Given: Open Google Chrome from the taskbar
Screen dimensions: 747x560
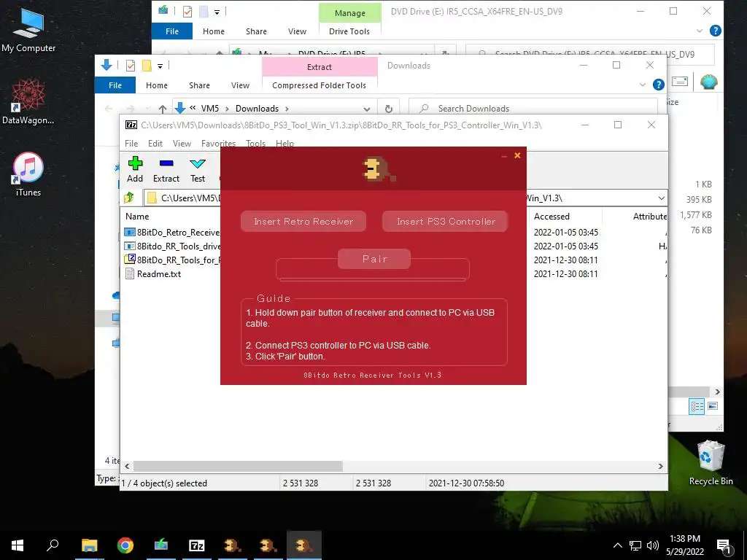Looking at the screenshot, I should tap(125, 545).
